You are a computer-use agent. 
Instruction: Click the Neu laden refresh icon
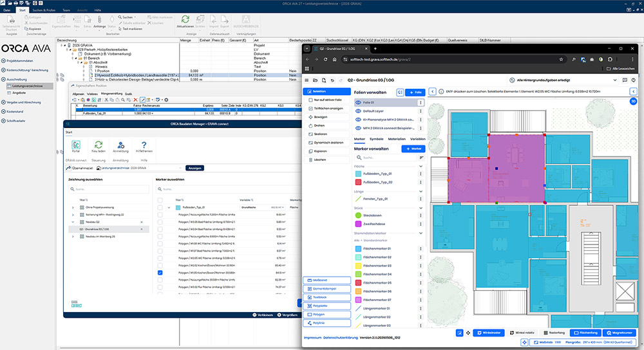point(98,145)
